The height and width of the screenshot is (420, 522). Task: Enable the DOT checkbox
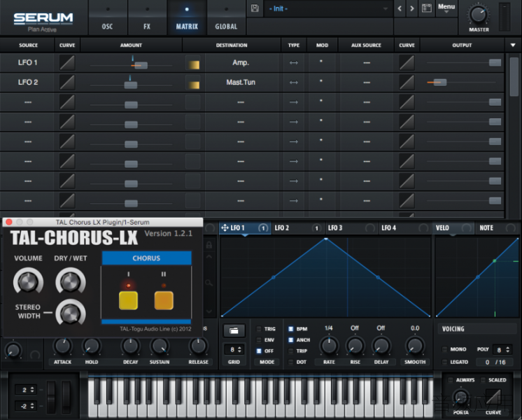coord(290,362)
